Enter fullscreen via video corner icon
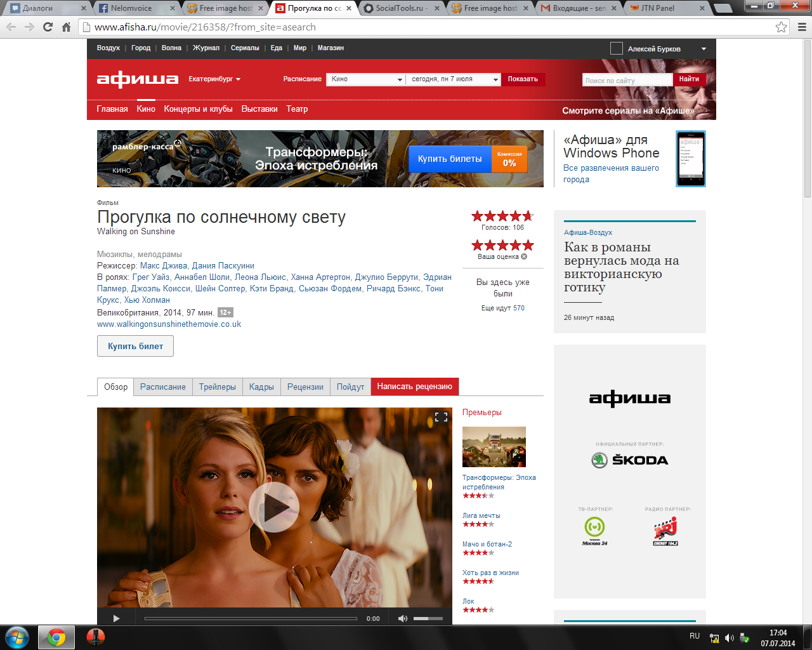812x650 pixels. coord(441,417)
